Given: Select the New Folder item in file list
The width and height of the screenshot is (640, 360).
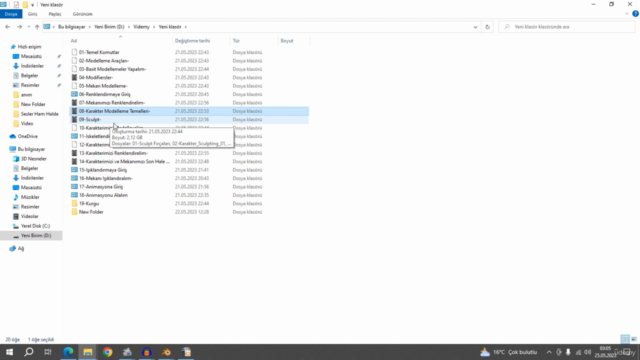Looking at the screenshot, I should coord(91,212).
